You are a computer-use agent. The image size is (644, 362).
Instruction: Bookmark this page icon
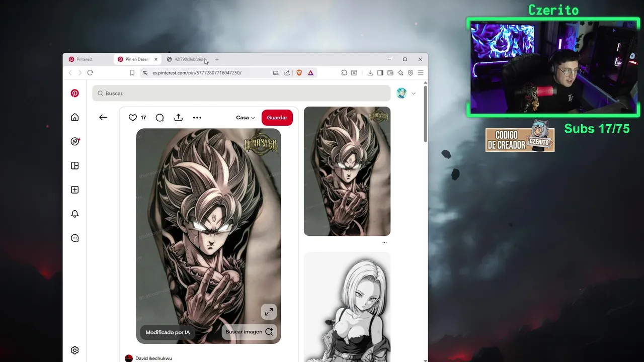pyautogui.click(x=132, y=73)
